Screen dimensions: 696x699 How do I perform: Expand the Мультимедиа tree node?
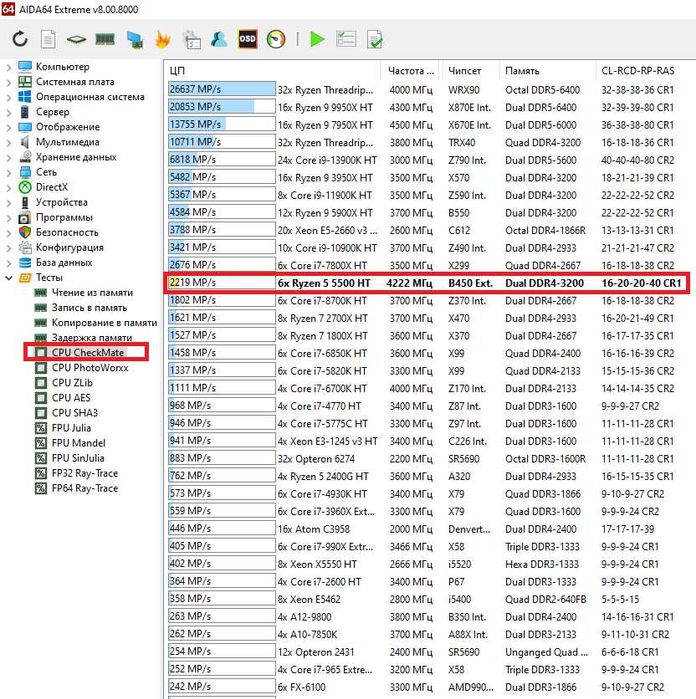[x=8, y=142]
